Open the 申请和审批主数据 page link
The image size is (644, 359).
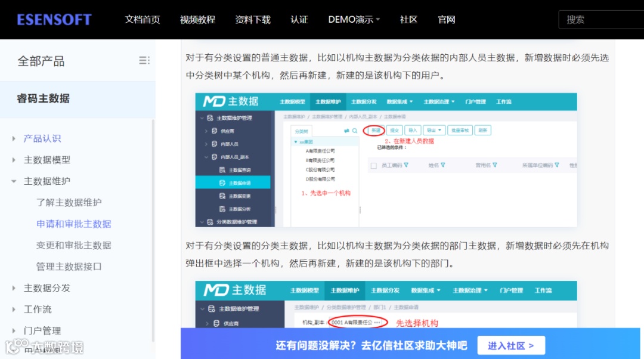coord(74,224)
